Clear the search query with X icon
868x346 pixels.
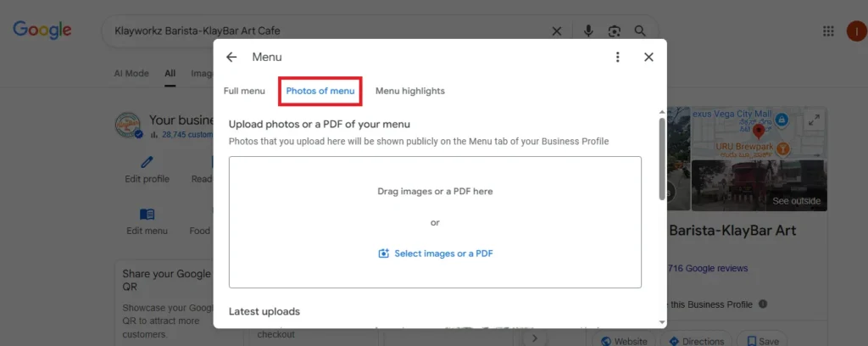tap(557, 31)
